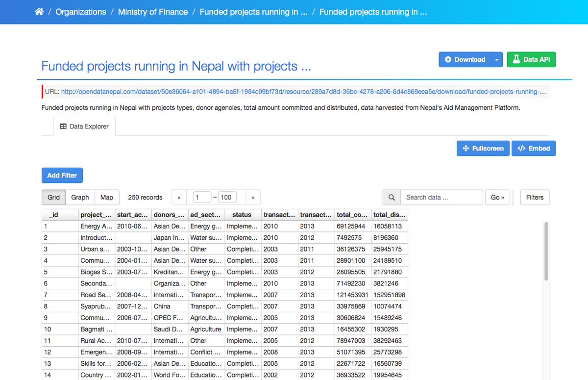Viewport: 588px width, 380px height.
Task: Click the Go » search button
Action: [497, 197]
